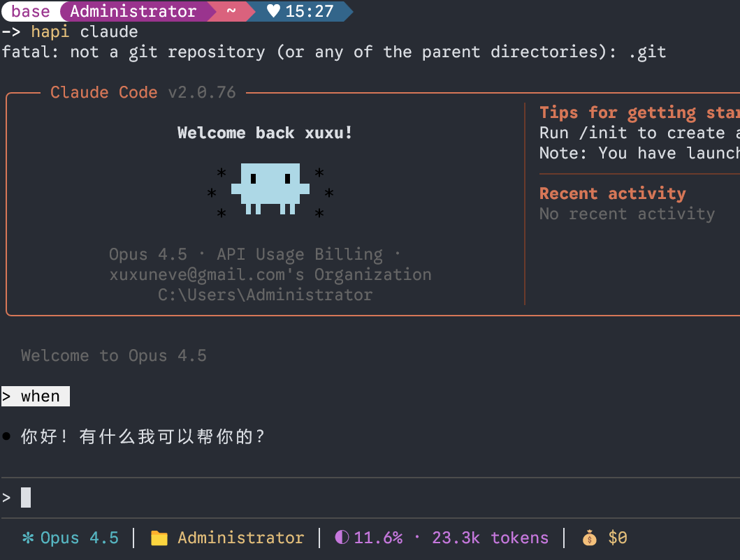The image size is (740, 560).
Task: Click the blue Claude mascot
Action: [270, 188]
